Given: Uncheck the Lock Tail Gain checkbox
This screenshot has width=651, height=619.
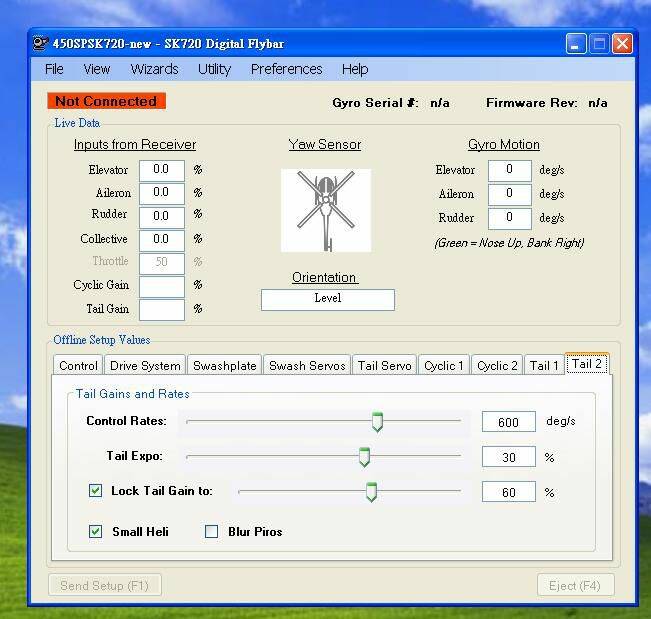Looking at the screenshot, I should pos(95,491).
